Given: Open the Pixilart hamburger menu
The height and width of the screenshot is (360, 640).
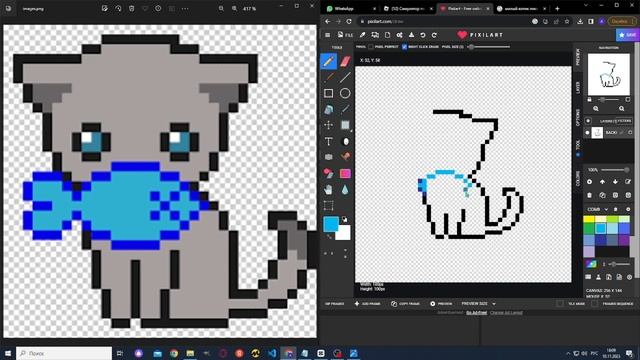Looking at the screenshot, I should coord(327,35).
